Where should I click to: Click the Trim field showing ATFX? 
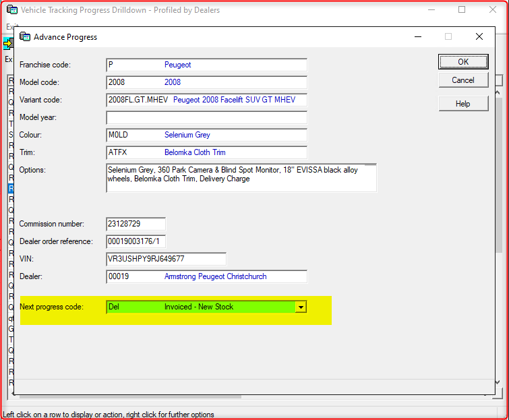point(206,152)
